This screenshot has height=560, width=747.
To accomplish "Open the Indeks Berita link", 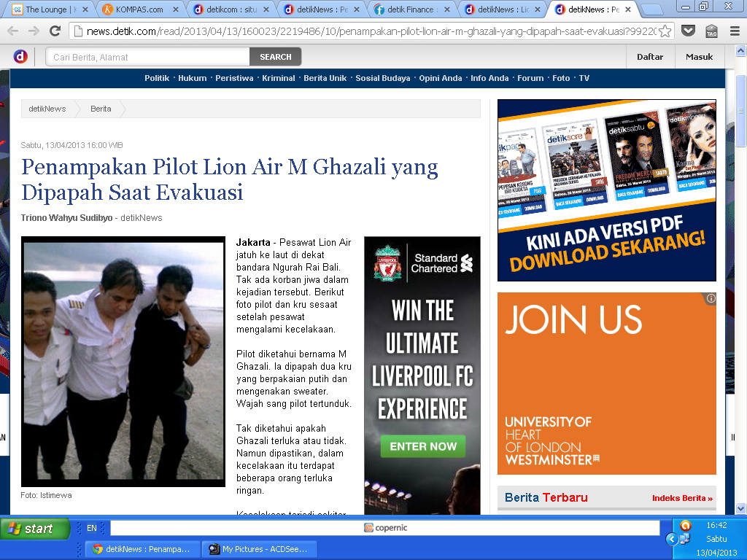I will pyautogui.click(x=681, y=498).
